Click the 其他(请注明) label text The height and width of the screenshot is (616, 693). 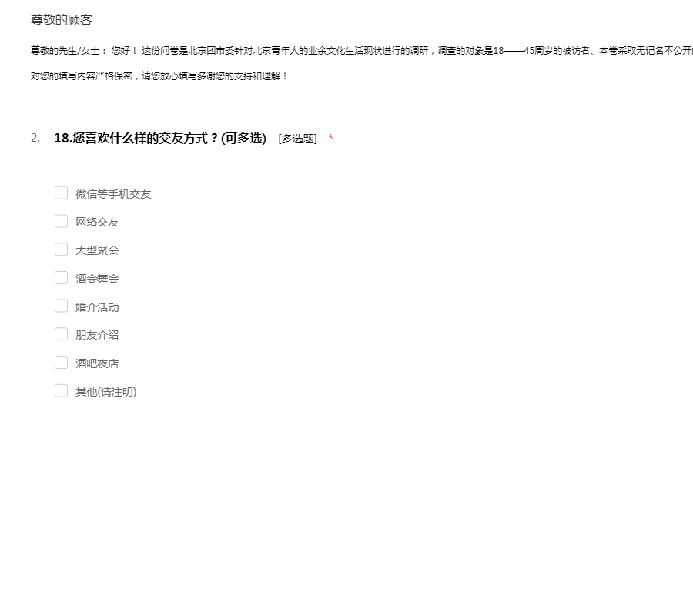coord(105,392)
